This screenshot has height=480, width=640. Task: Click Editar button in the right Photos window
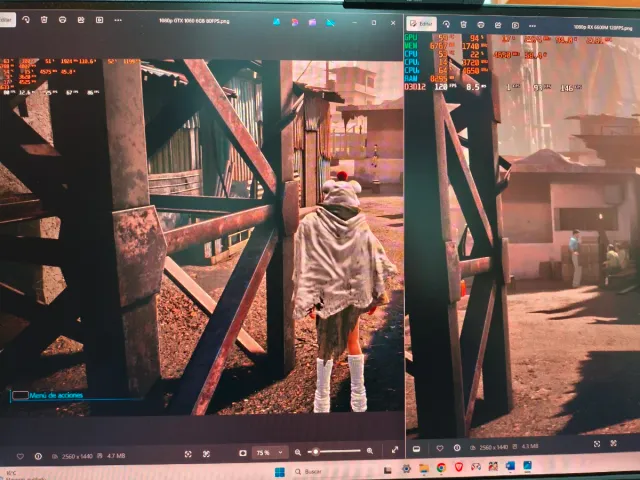click(421, 24)
